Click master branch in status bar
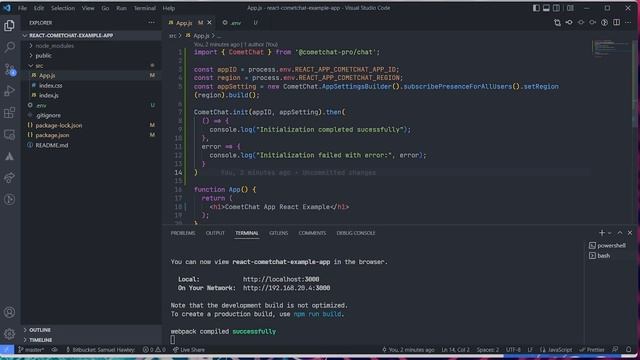640x360 pixels. (x=31, y=349)
